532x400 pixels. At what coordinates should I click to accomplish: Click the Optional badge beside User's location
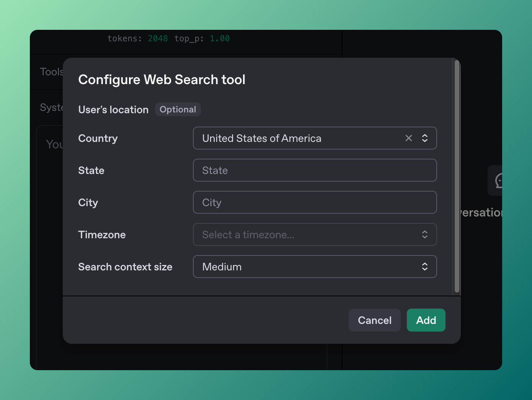(x=178, y=109)
